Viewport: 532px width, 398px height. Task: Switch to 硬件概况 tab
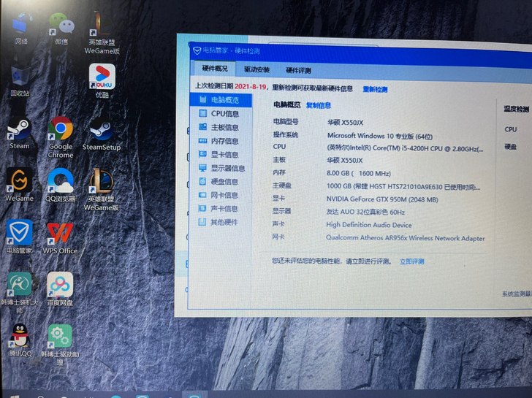coord(214,69)
